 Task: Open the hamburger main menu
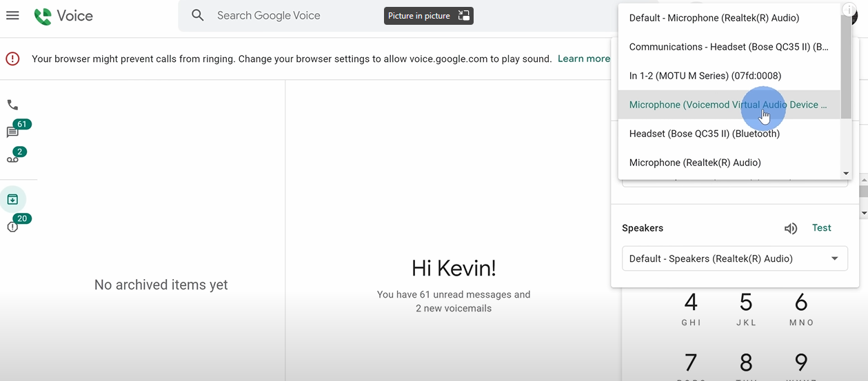tap(12, 15)
